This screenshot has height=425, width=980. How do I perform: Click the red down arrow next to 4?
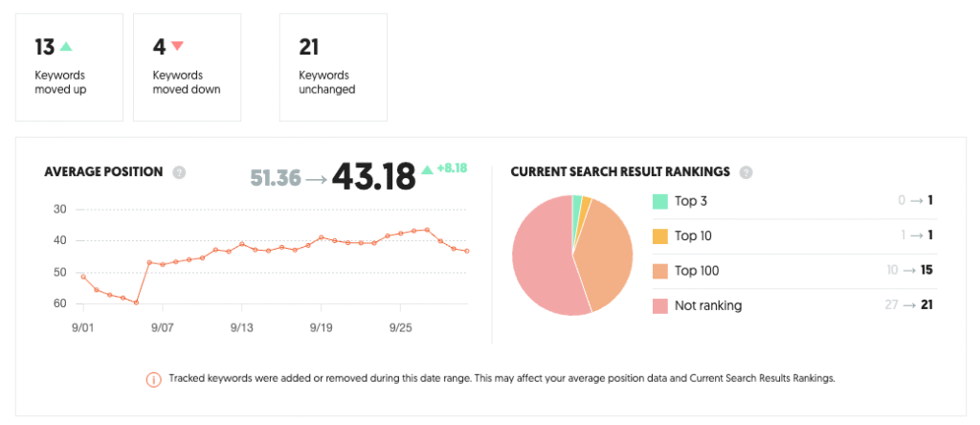click(178, 46)
